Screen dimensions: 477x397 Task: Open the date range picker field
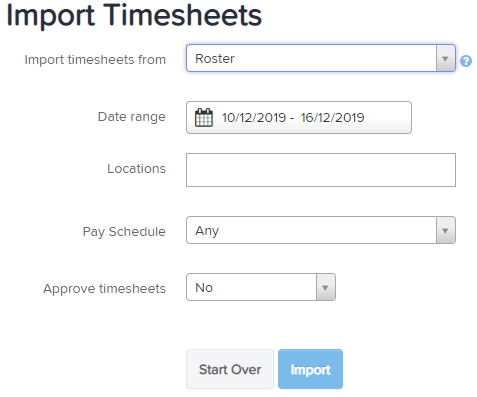pyautogui.click(x=299, y=117)
